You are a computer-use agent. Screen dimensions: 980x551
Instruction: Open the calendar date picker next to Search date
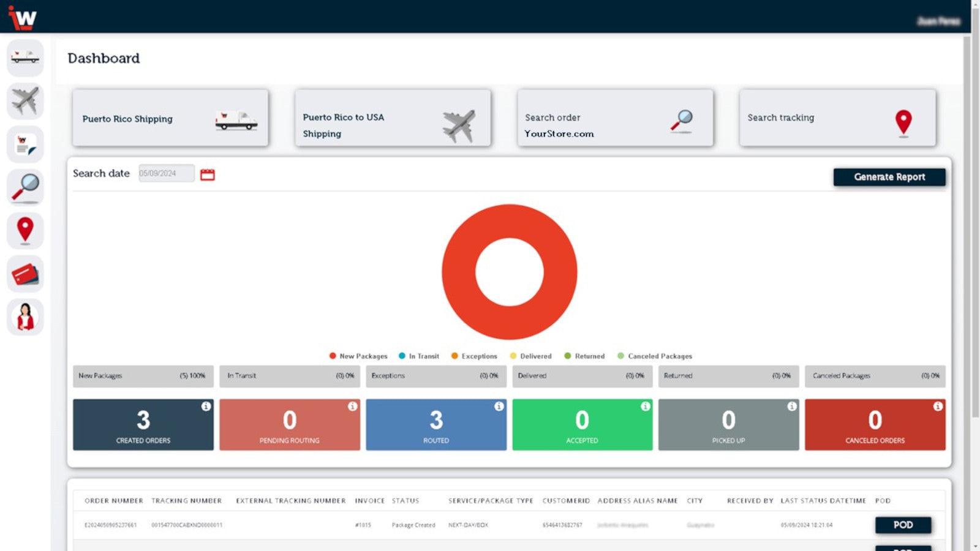(x=208, y=174)
